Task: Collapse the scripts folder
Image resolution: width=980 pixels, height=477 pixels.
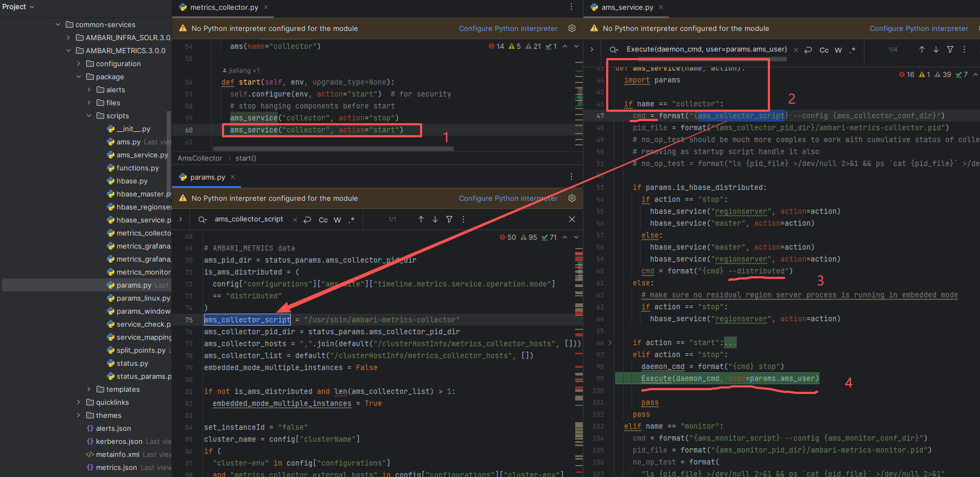Action: [89, 116]
